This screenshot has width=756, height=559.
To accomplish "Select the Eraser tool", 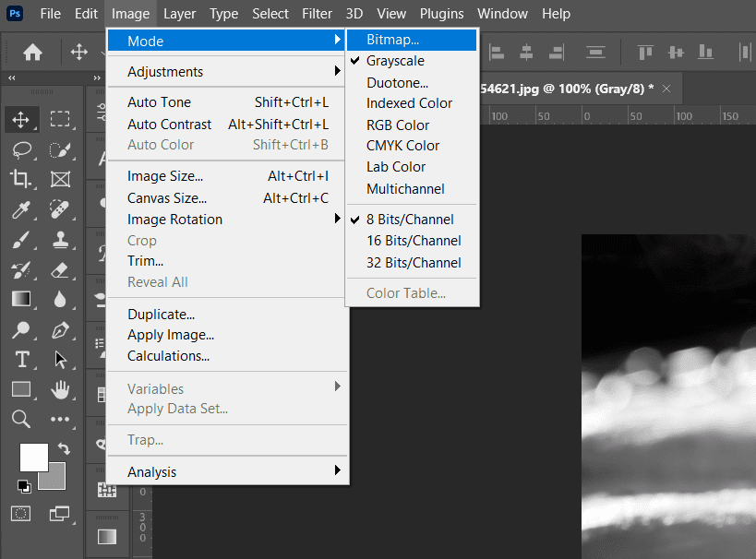I will [60, 270].
